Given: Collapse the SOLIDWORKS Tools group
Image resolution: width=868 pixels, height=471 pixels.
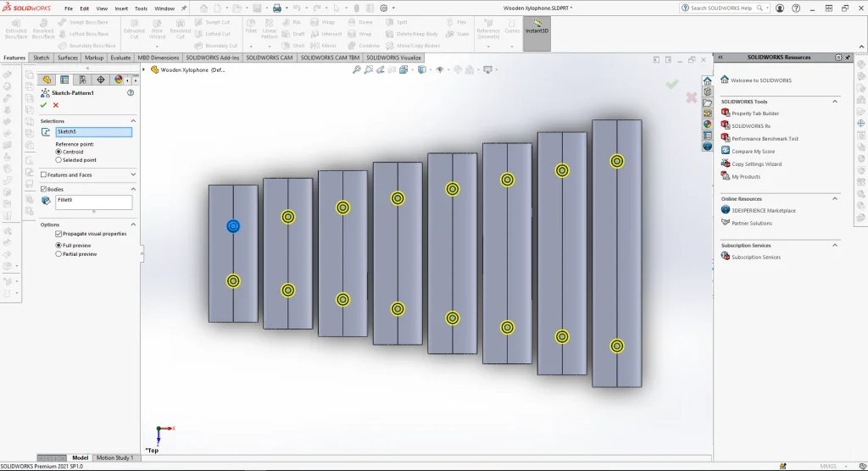Looking at the screenshot, I should tap(835, 101).
